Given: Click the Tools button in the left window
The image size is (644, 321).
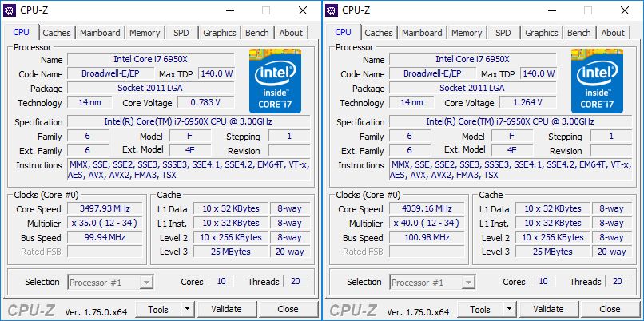Looking at the screenshot, I should (158, 309).
